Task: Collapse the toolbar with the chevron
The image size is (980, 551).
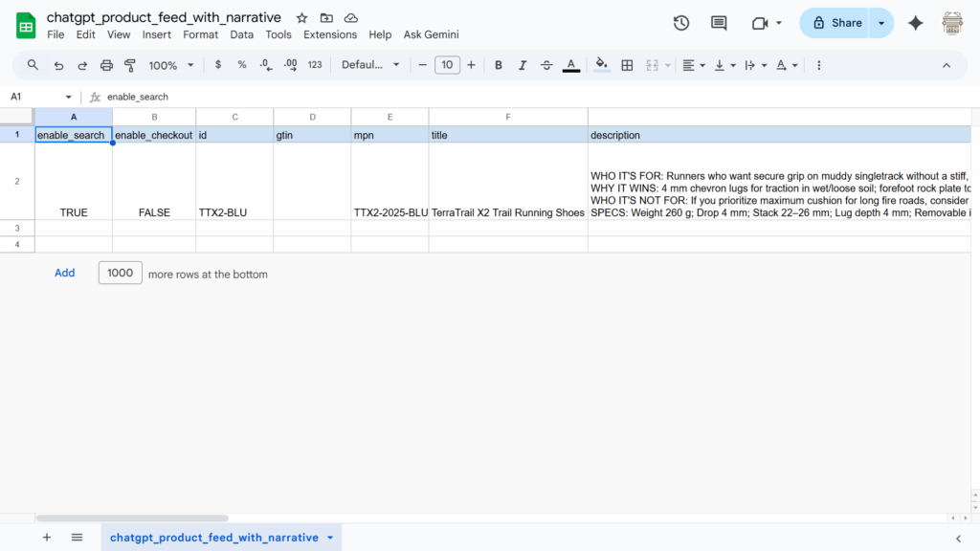Action: (947, 65)
